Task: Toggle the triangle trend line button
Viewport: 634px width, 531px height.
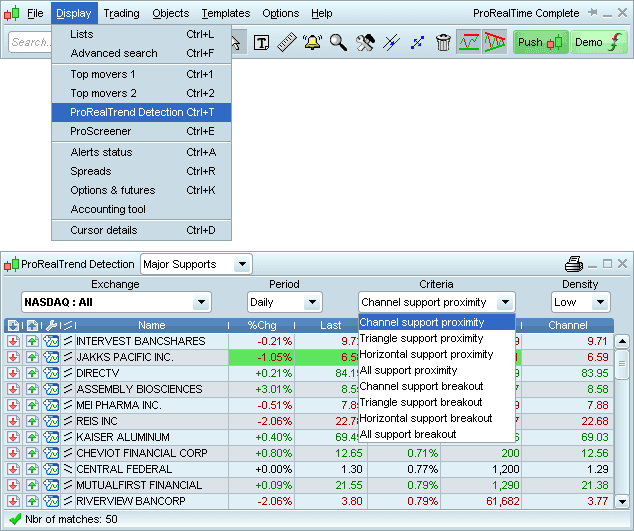Action: pyautogui.click(x=494, y=42)
